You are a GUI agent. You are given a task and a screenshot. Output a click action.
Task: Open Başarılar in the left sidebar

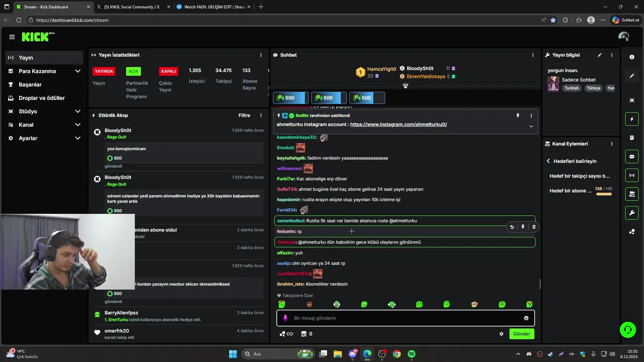44,84
